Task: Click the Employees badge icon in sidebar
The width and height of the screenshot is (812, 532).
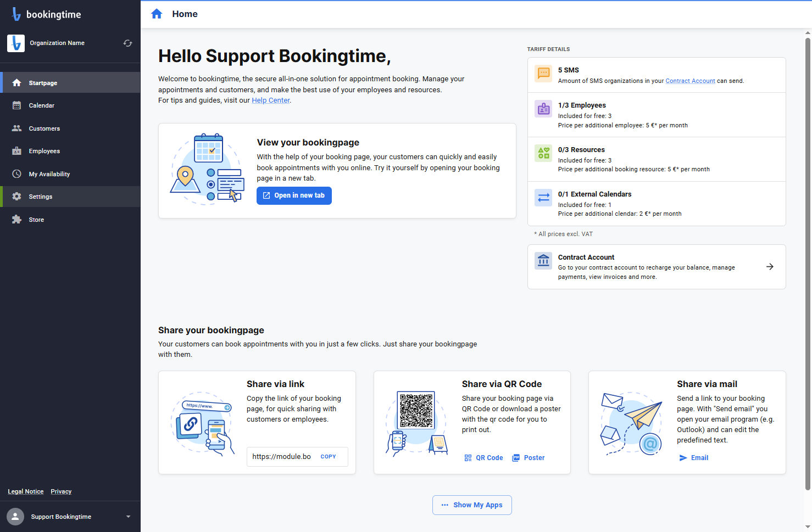Action: (x=17, y=151)
